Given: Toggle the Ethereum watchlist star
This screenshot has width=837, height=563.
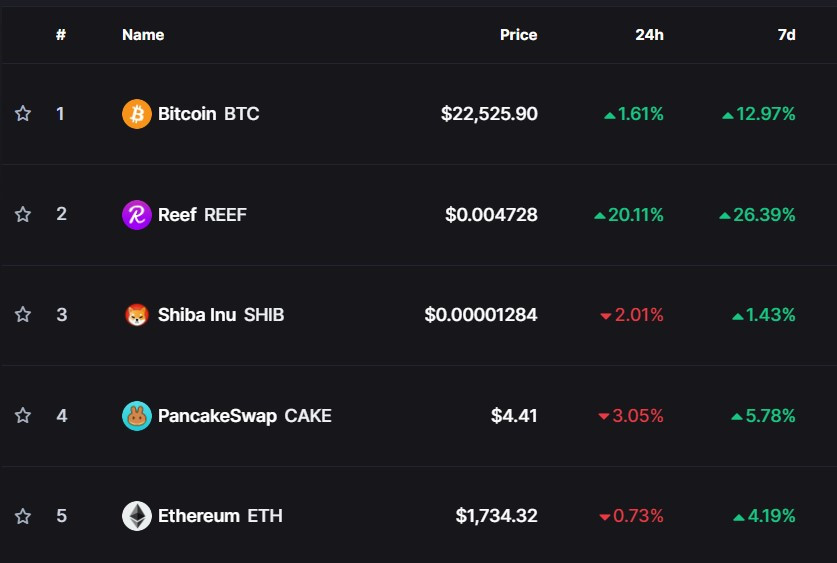Looking at the screenshot, I should click(x=23, y=516).
